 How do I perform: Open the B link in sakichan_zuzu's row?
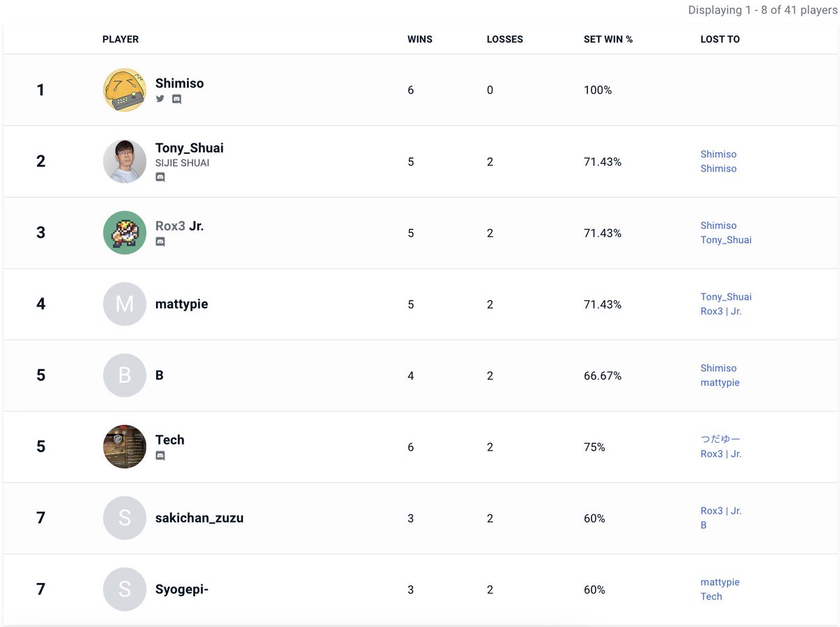tap(703, 525)
